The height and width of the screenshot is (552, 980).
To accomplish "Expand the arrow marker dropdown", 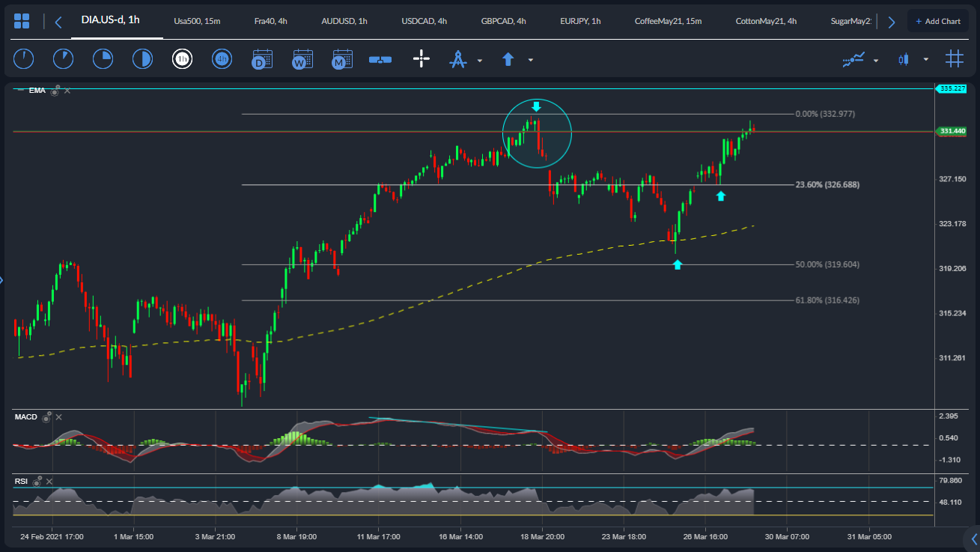I will point(530,60).
